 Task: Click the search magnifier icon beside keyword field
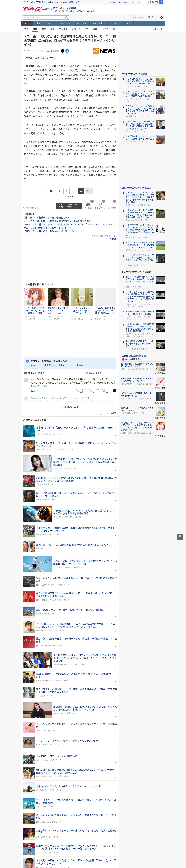point(66,18)
